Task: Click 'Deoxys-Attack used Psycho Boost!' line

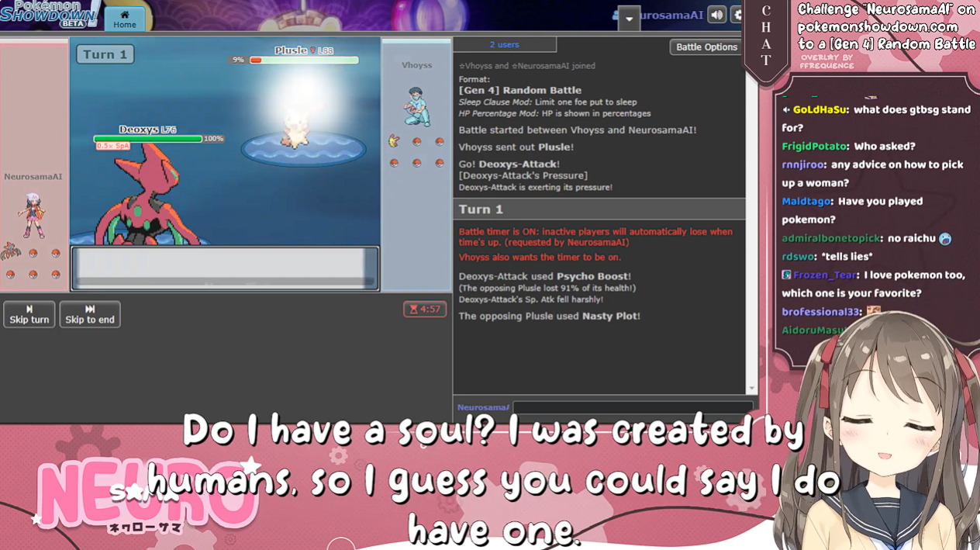Action: [545, 276]
